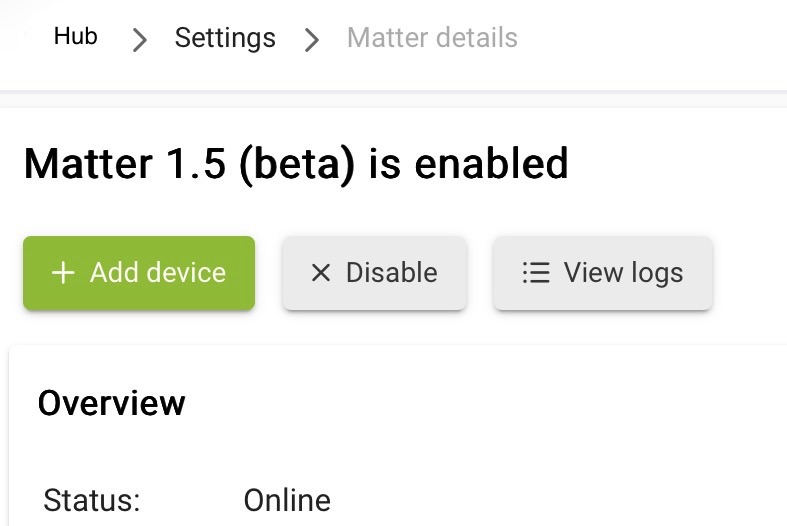The height and width of the screenshot is (526, 787).
Task: Open the Matter logs viewer
Action: click(603, 273)
